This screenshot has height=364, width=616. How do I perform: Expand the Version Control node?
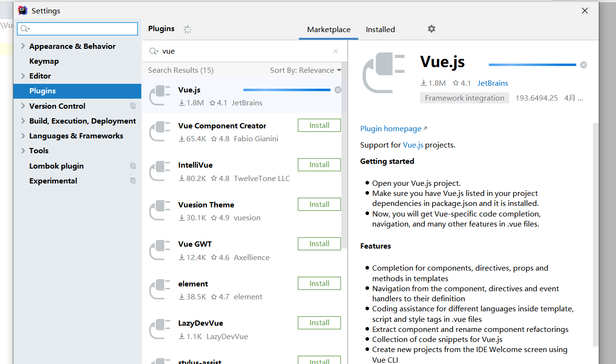(x=23, y=106)
